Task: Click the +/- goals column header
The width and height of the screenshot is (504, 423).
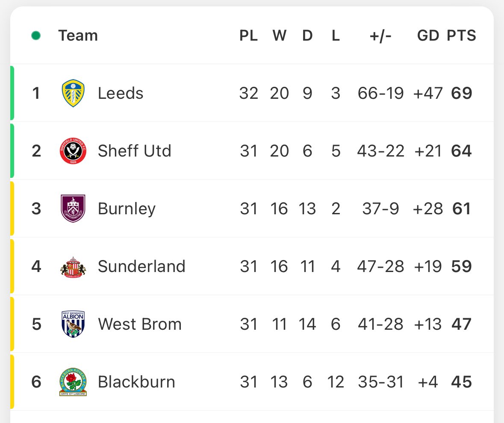Action: coord(380,35)
